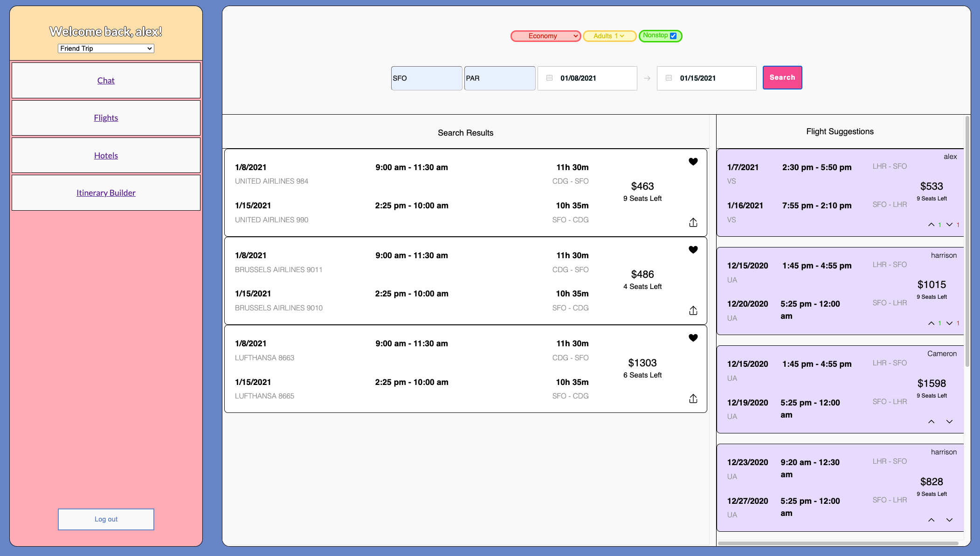Viewport: 980px width, 556px height.
Task: Share the Lufthansa 8663 flight result
Action: click(x=693, y=398)
